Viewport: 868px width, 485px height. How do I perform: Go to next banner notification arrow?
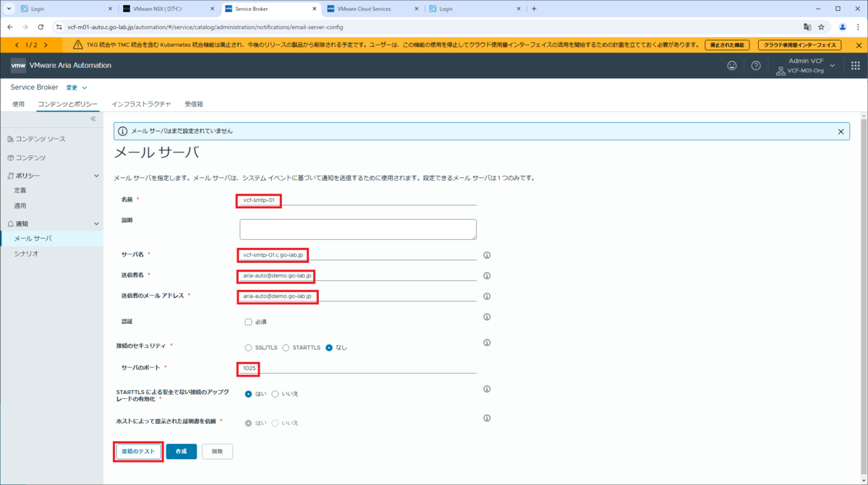[x=46, y=45]
